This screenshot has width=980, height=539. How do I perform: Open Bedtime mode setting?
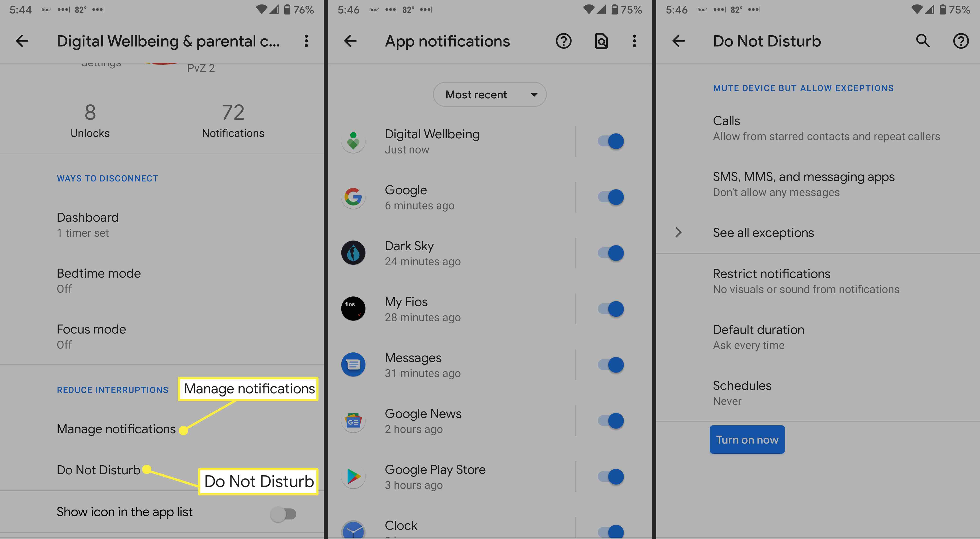coord(162,281)
